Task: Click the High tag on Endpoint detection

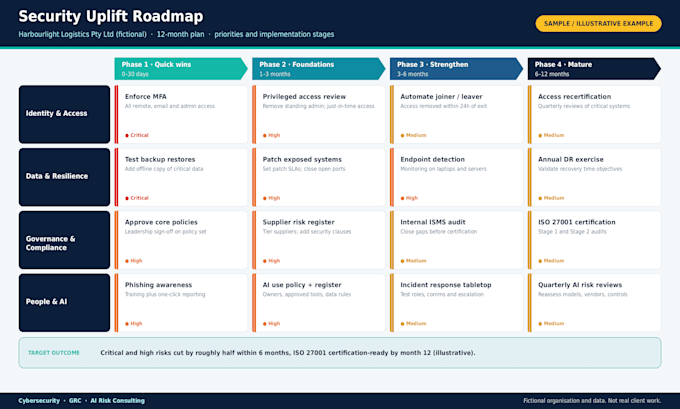Action: coord(409,198)
